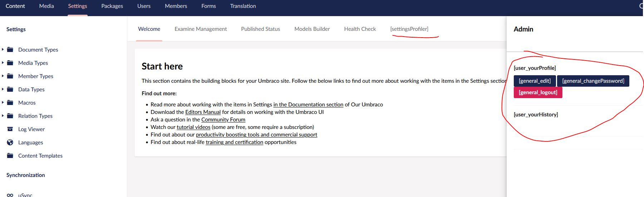Select the Macros folder icon
The height and width of the screenshot is (197, 644).
10,102
